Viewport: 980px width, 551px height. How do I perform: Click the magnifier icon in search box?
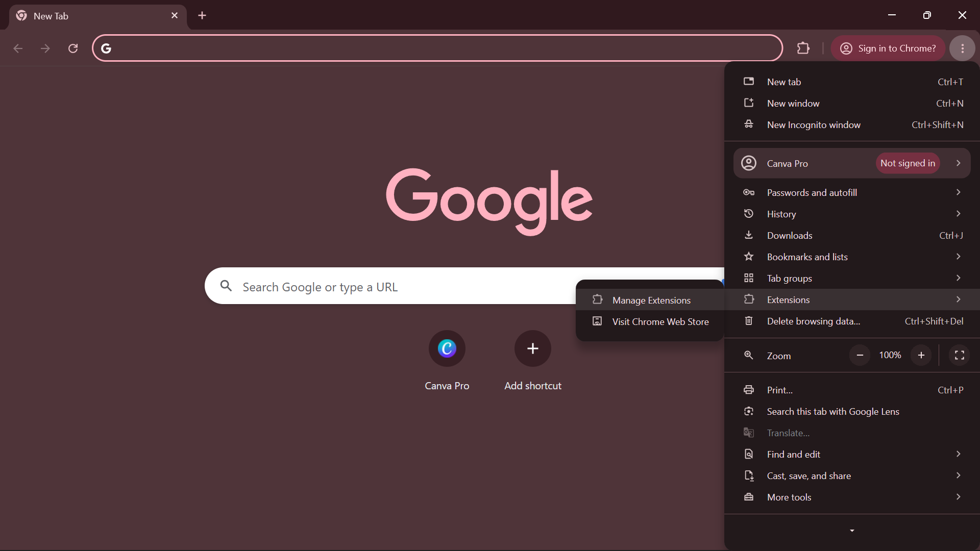point(226,286)
